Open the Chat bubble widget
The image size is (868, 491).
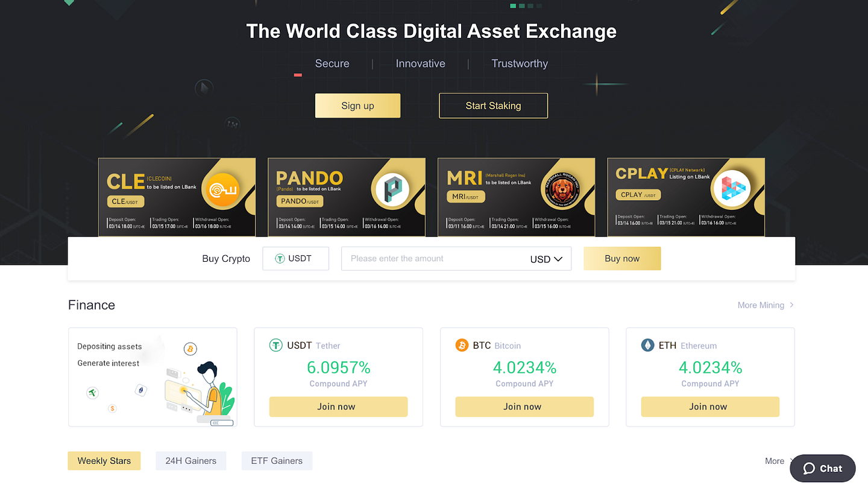[822, 468]
